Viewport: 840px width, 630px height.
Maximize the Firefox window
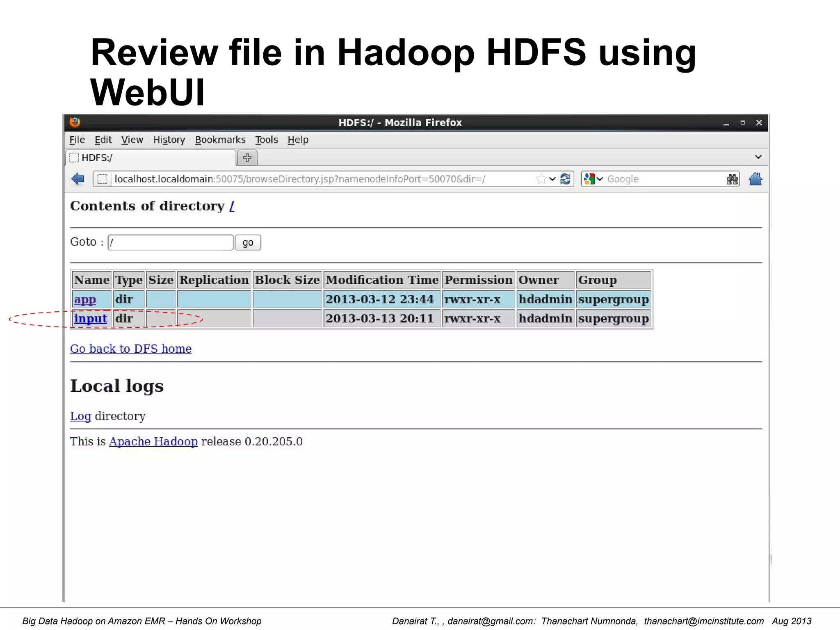coord(742,123)
